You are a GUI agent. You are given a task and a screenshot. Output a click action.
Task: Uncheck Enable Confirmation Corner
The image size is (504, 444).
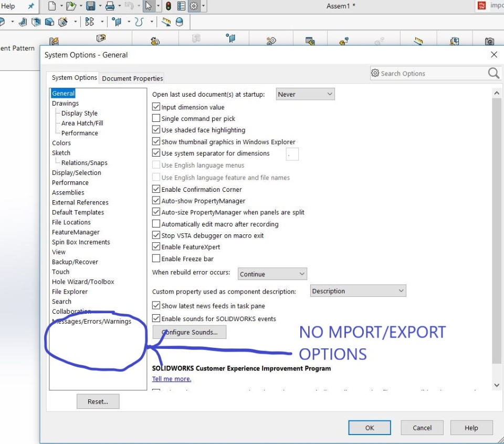pyautogui.click(x=156, y=189)
